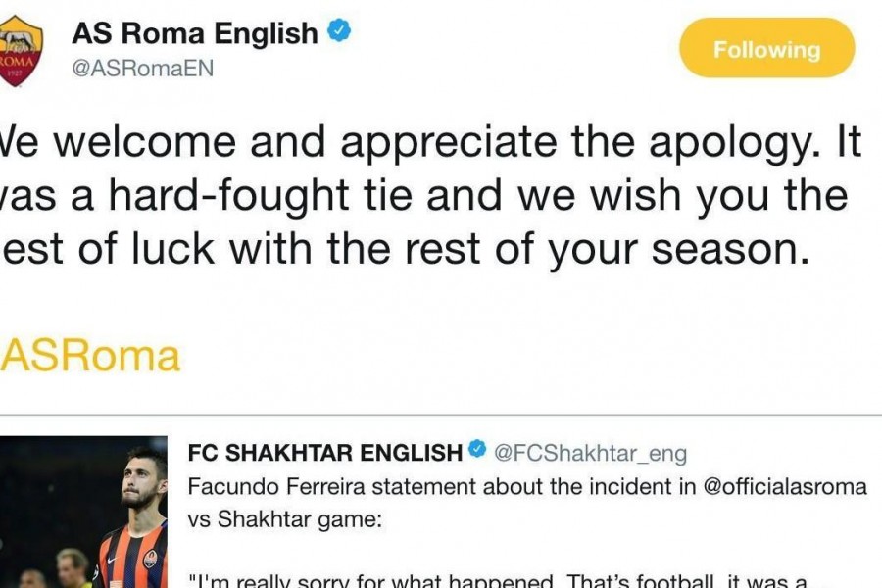
Task: View the Shakhtar player photo
Action: (x=84, y=512)
